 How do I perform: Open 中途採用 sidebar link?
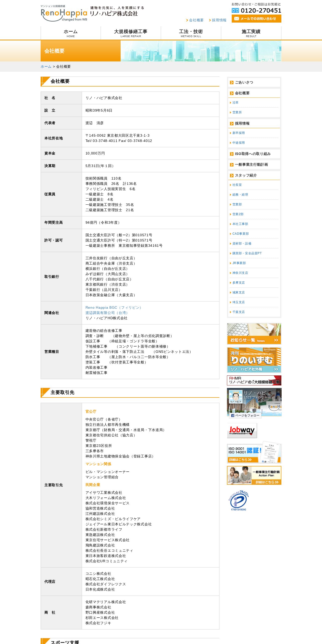[238, 143]
